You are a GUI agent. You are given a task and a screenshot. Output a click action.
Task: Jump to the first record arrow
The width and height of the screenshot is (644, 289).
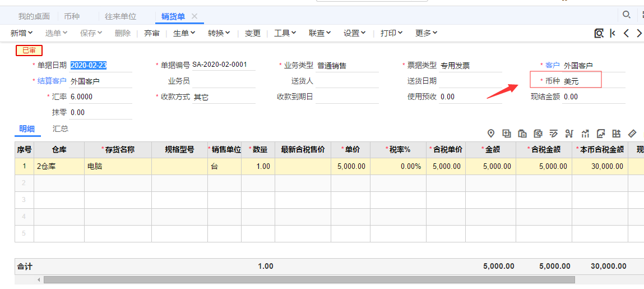613,33
